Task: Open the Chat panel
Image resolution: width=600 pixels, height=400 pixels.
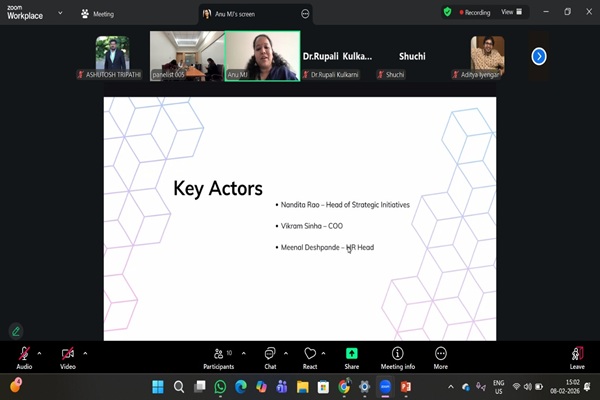Action: click(x=270, y=357)
